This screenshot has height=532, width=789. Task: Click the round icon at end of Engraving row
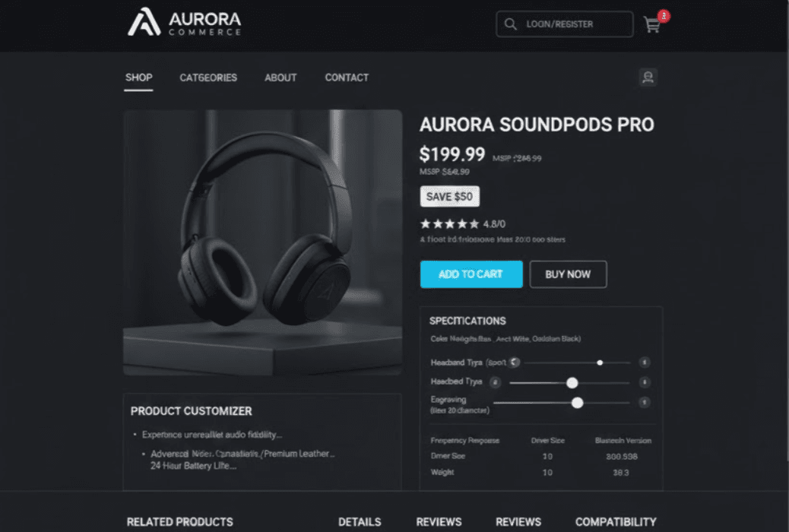[x=644, y=402]
